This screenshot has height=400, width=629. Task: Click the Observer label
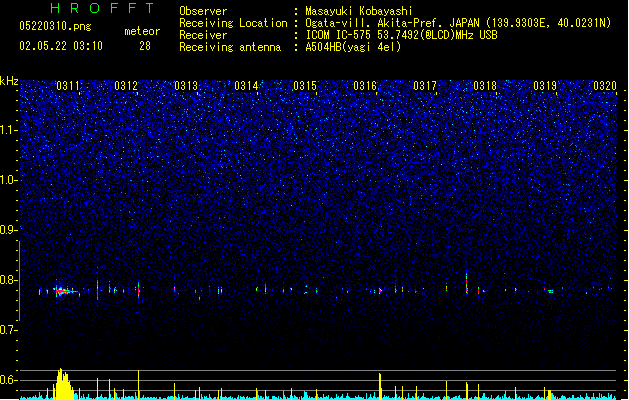[x=203, y=11]
